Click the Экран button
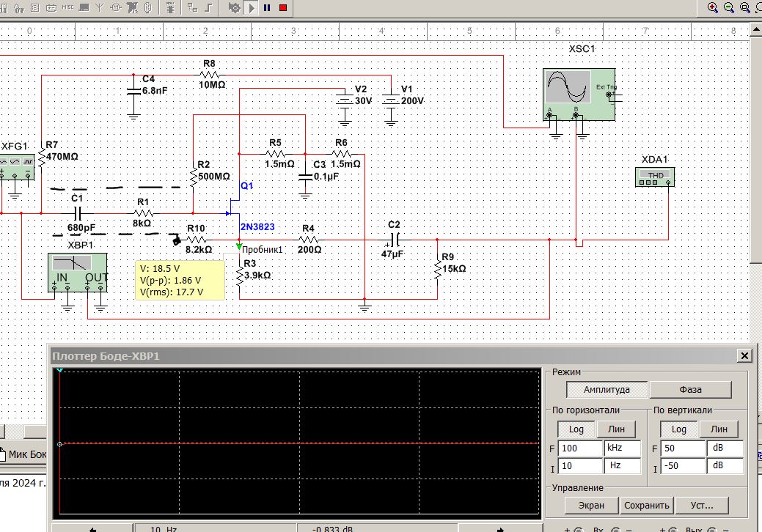The width and height of the screenshot is (762, 532). pyautogui.click(x=591, y=505)
